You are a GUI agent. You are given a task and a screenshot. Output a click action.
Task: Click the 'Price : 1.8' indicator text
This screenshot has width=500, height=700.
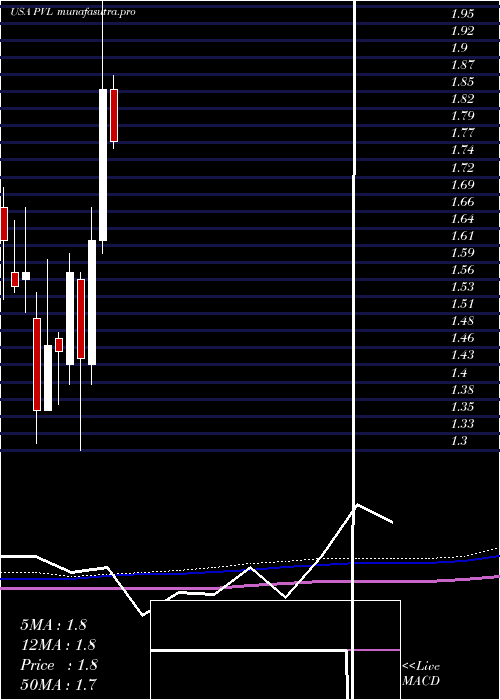pos(58,665)
